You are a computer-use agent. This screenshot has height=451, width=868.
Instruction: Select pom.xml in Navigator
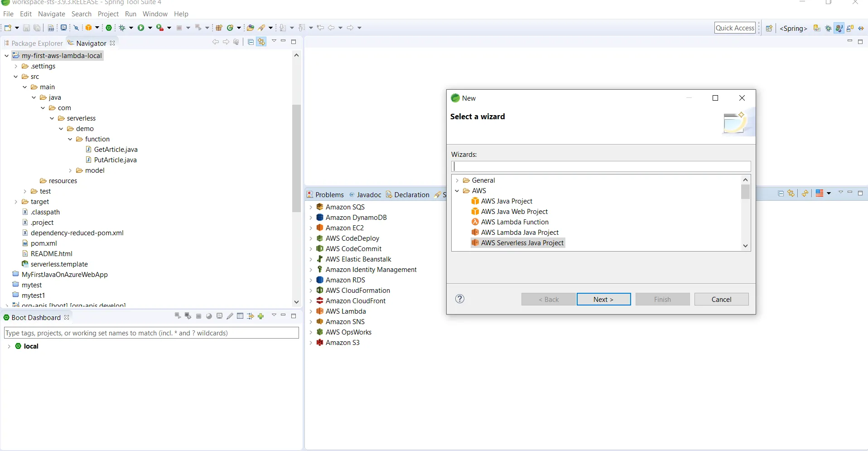[40, 243]
